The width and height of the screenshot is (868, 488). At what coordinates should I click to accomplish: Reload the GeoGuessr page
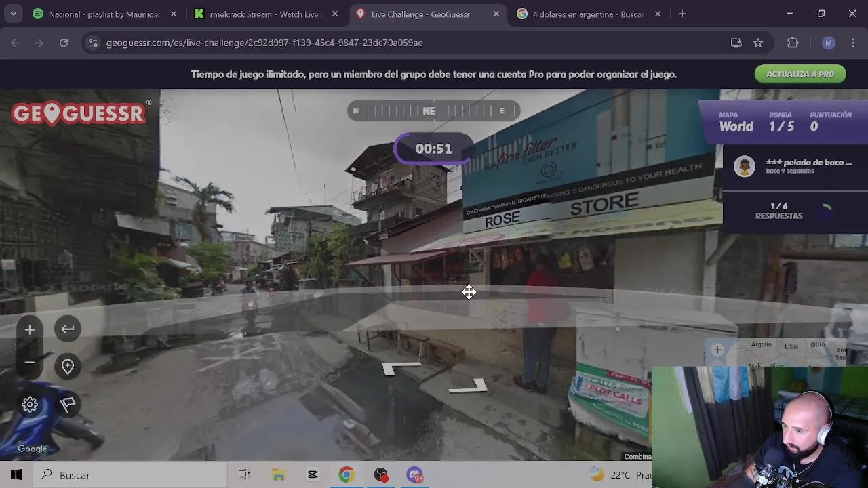(x=64, y=43)
